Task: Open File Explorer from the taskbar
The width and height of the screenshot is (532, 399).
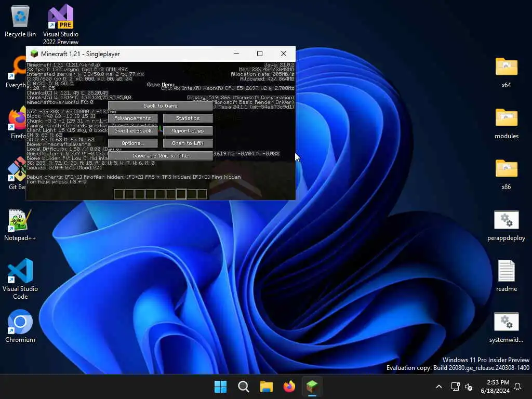Action: (x=267, y=387)
